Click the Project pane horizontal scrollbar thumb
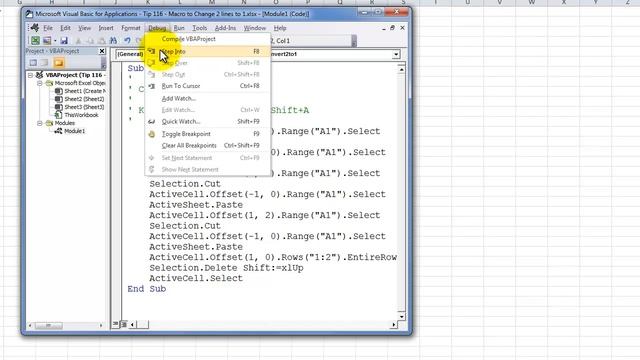640x360 pixels. [x=49, y=325]
